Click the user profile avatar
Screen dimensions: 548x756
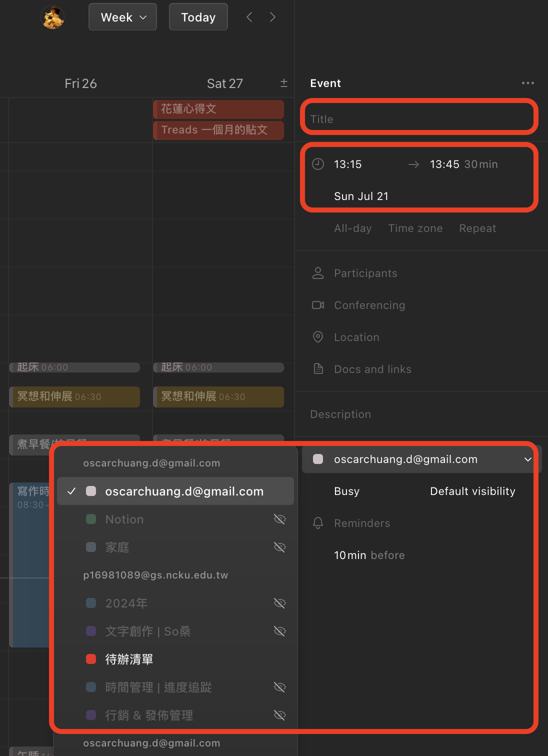pos(52,17)
